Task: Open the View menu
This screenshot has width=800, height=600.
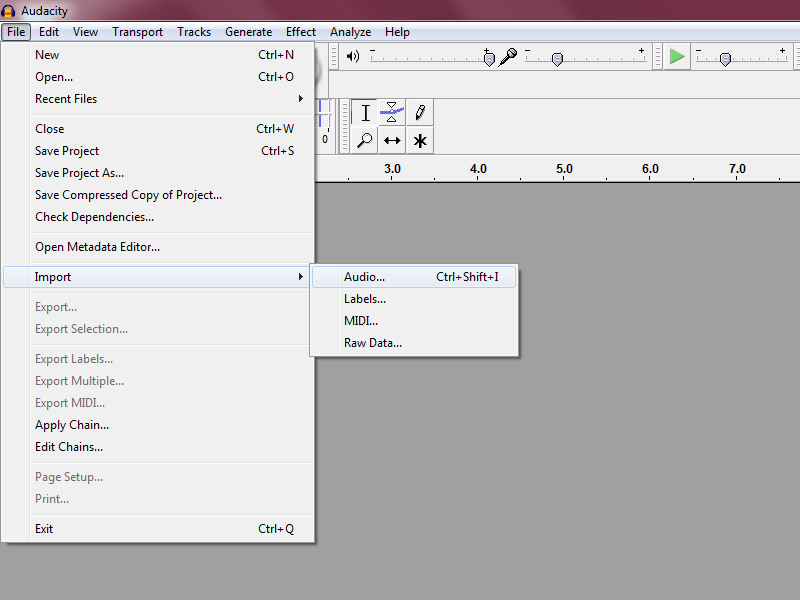Action: pyautogui.click(x=85, y=32)
